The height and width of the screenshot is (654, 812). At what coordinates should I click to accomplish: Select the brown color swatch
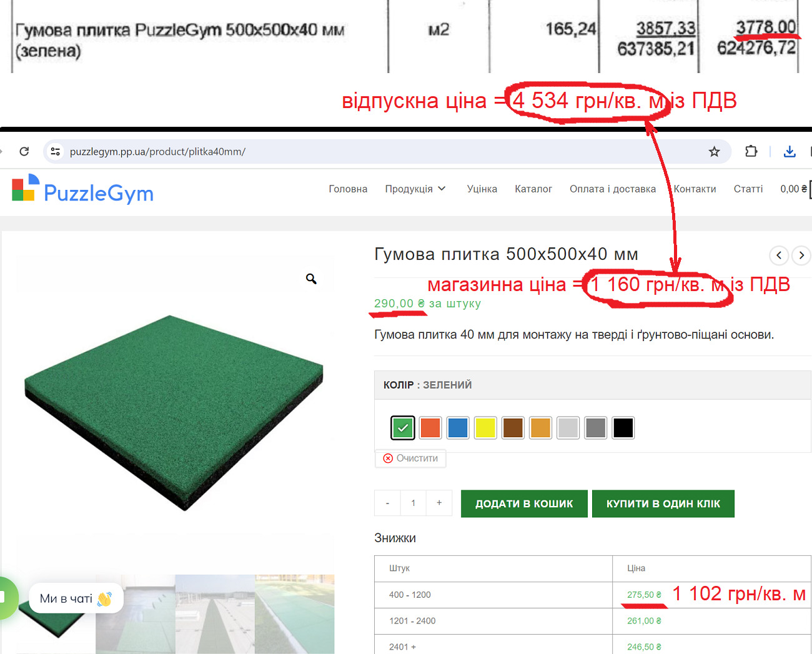click(x=513, y=428)
